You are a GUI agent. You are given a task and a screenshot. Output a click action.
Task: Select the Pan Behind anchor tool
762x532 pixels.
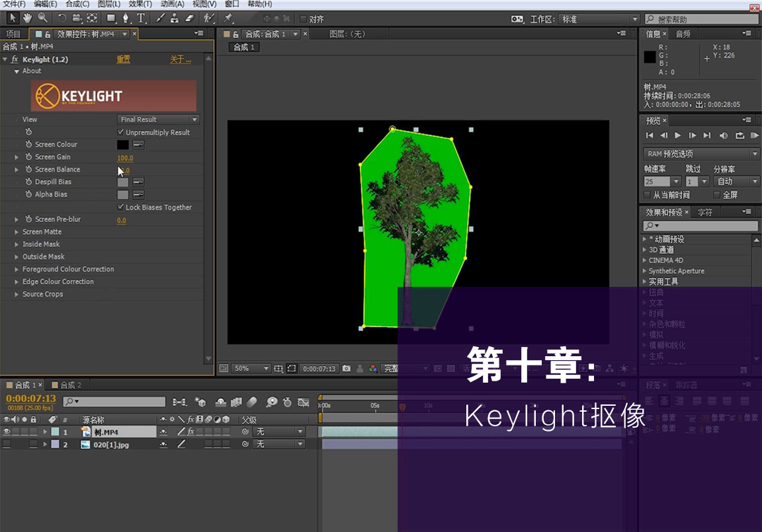[x=92, y=19]
